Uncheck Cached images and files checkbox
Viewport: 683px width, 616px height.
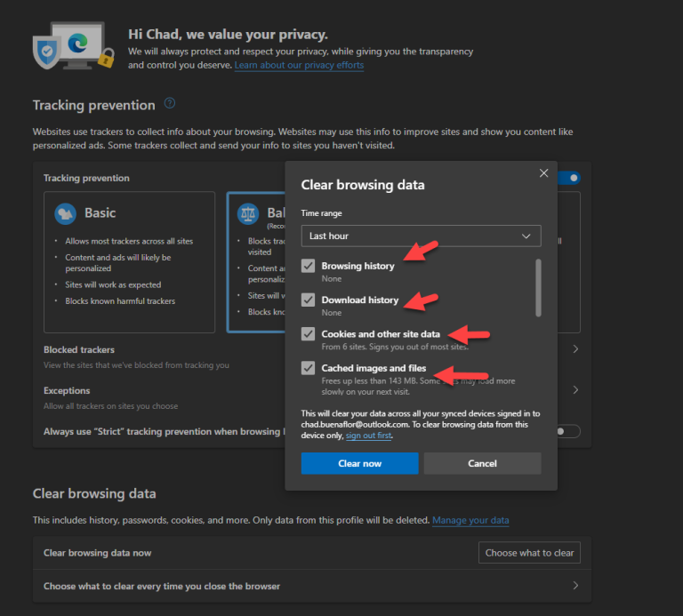308,368
